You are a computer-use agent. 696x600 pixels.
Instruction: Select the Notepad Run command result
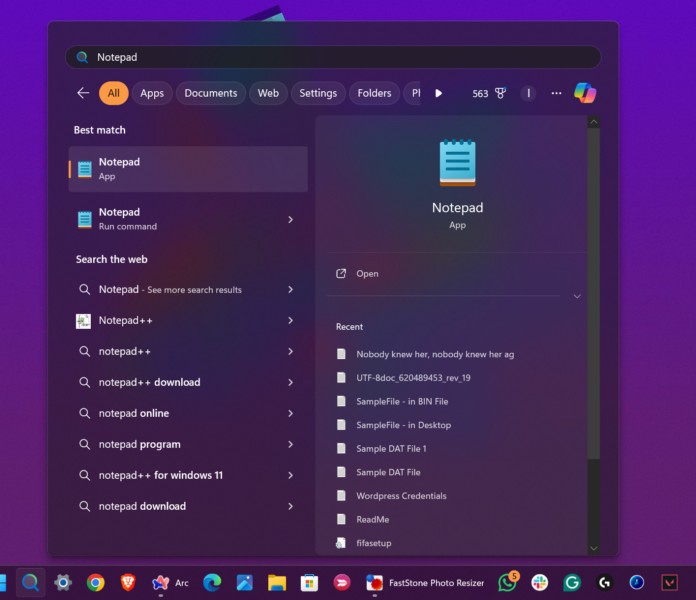click(x=188, y=219)
